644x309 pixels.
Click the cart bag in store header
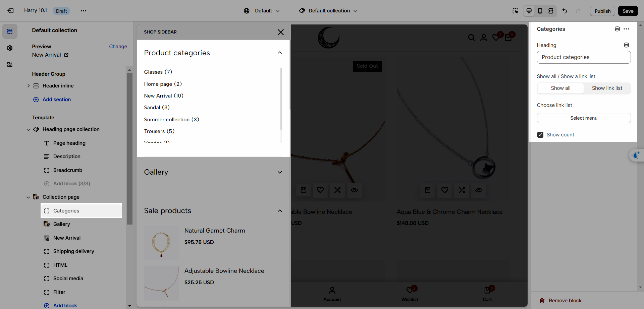[x=508, y=37]
